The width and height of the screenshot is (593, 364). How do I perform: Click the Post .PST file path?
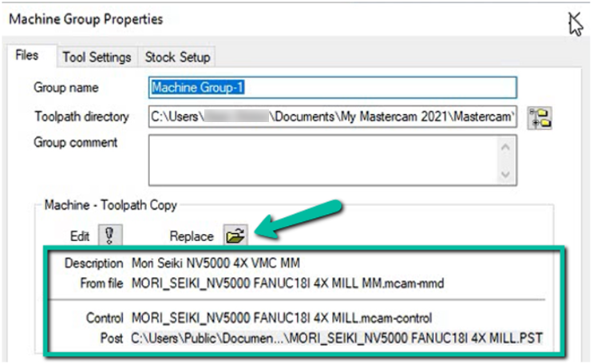pyautogui.click(x=337, y=338)
